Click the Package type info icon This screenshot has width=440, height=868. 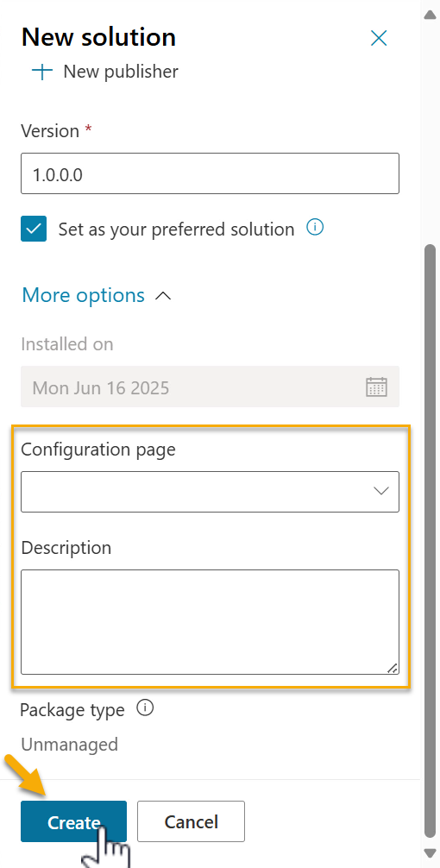pyautogui.click(x=145, y=708)
